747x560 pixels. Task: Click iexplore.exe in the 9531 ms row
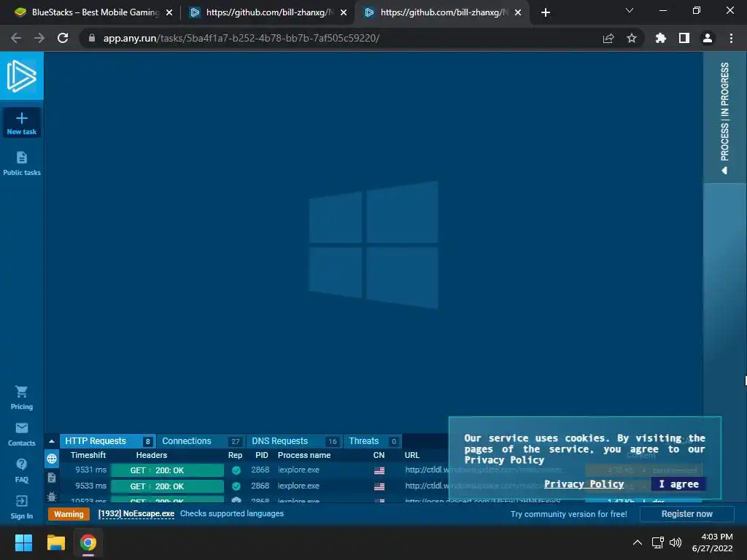298,470
